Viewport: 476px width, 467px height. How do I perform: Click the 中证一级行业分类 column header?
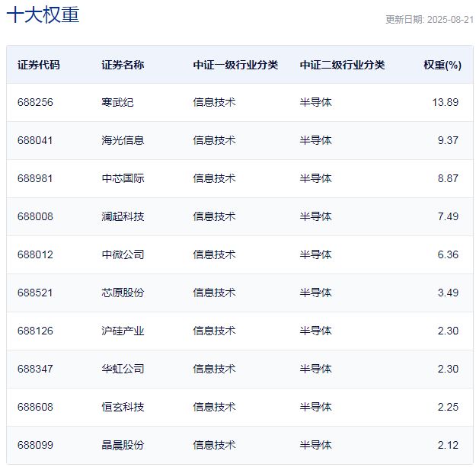[235, 65]
